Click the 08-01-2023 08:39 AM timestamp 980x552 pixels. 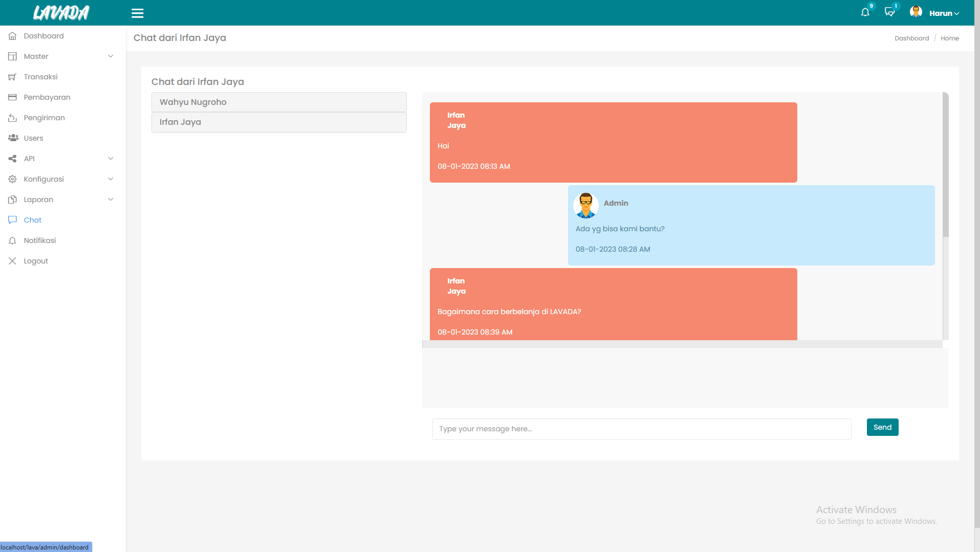point(475,332)
